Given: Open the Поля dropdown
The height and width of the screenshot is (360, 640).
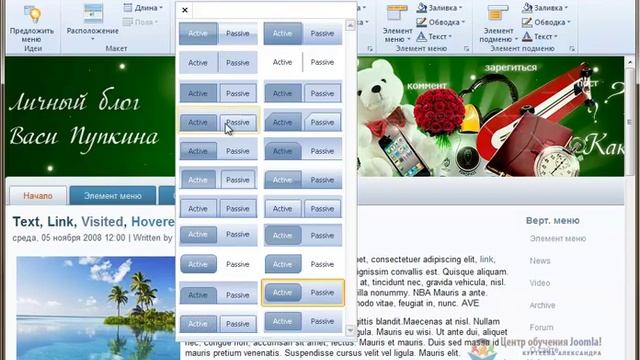Looking at the screenshot, I should (x=140, y=22).
